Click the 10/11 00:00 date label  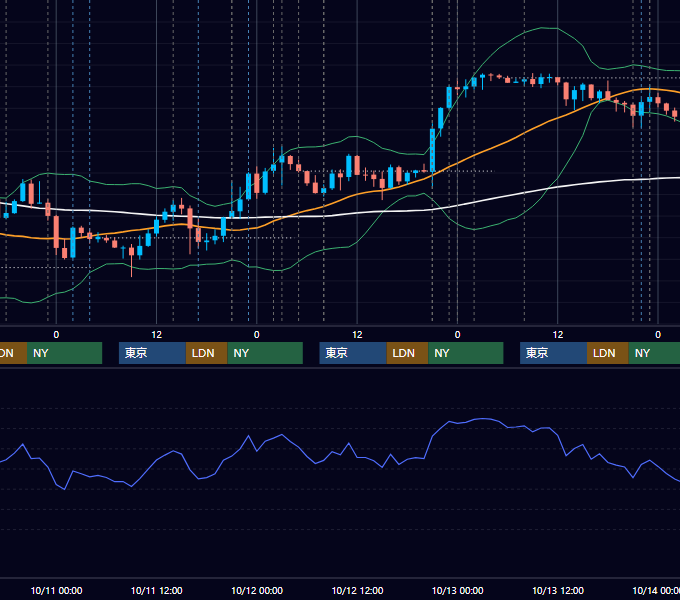(x=56, y=590)
